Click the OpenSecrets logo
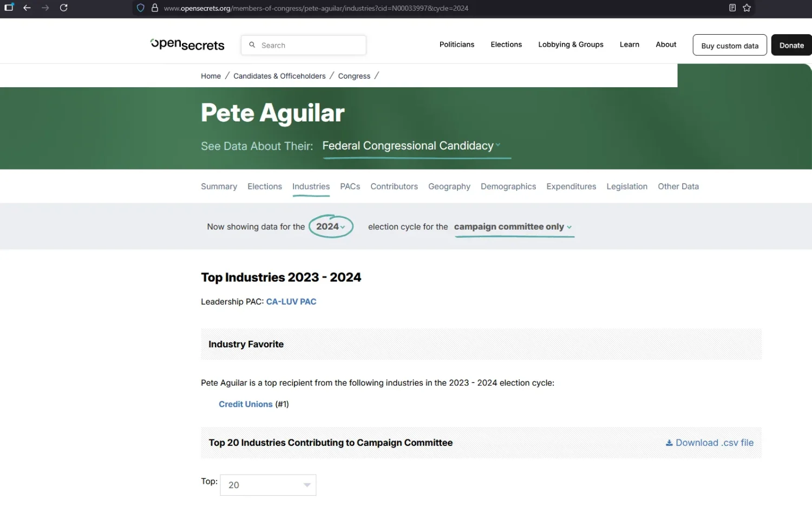Screen dimensions: 812x505 click(187, 44)
